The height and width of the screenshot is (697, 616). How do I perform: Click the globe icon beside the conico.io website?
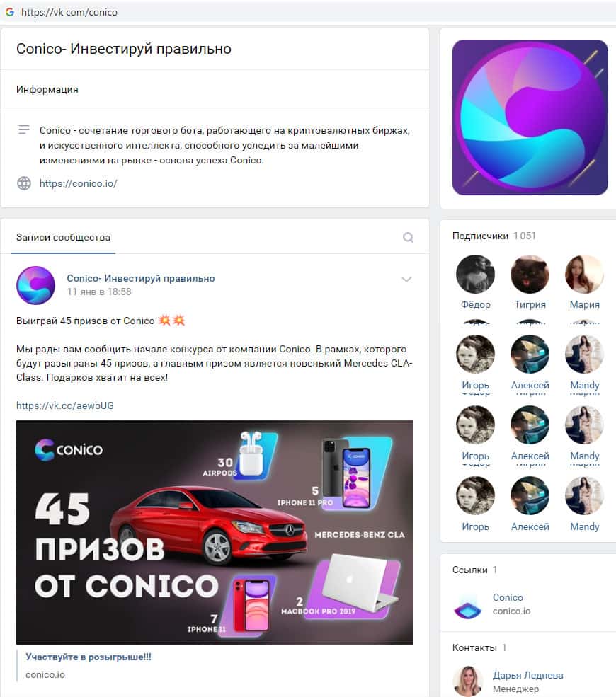pos(24,183)
